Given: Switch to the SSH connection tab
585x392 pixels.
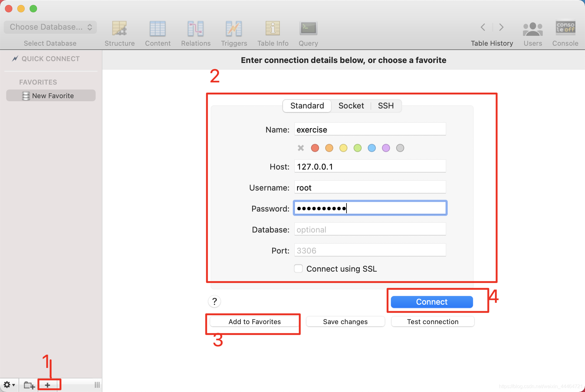Looking at the screenshot, I should pyautogui.click(x=386, y=106).
